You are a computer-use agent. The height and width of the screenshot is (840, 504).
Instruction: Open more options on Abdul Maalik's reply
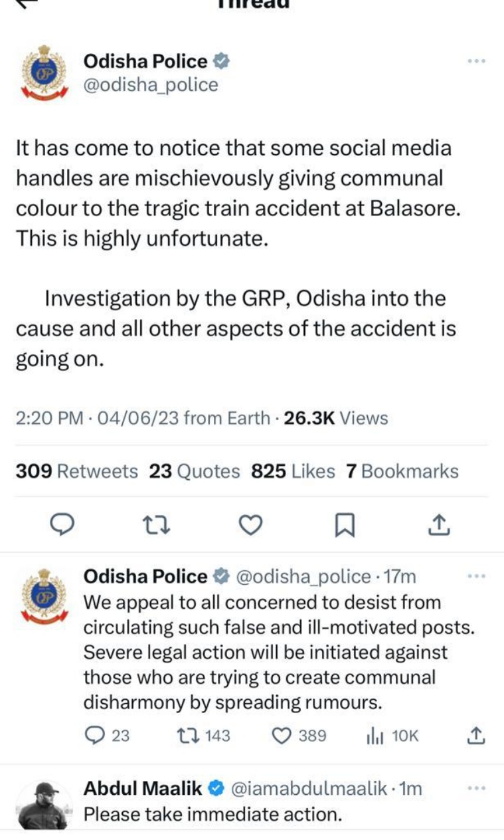476,788
